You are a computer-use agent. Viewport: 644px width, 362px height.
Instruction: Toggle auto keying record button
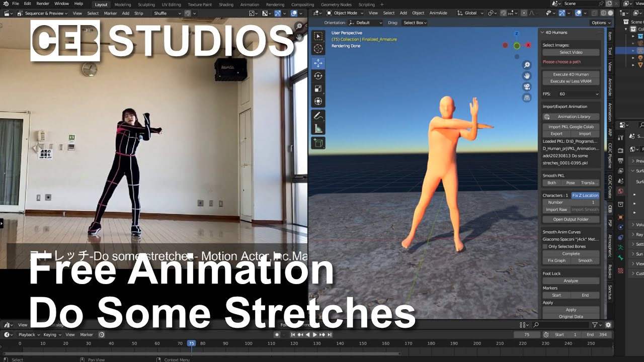(277, 335)
